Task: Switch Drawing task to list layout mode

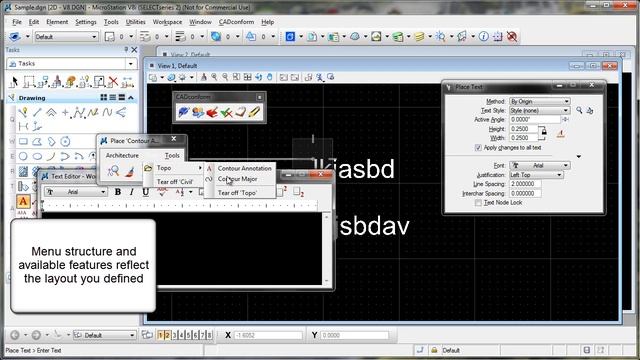Action: [x=113, y=98]
